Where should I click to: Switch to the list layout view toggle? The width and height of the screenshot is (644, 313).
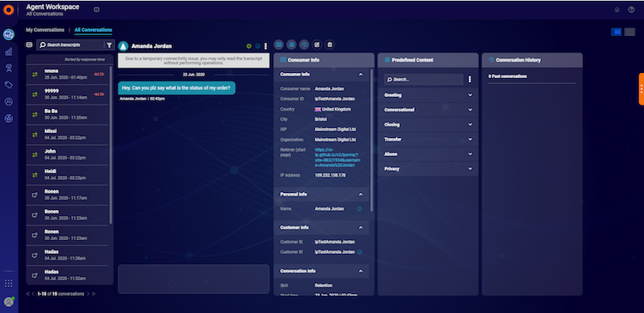pyautogui.click(x=629, y=32)
